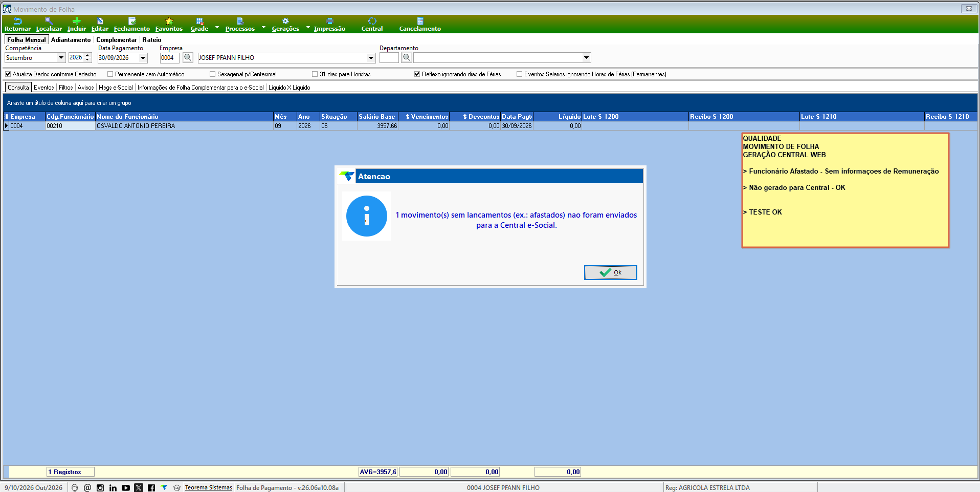980x492 pixels.
Task: Click the Facebook icon in status bar
Action: pyautogui.click(x=151, y=488)
